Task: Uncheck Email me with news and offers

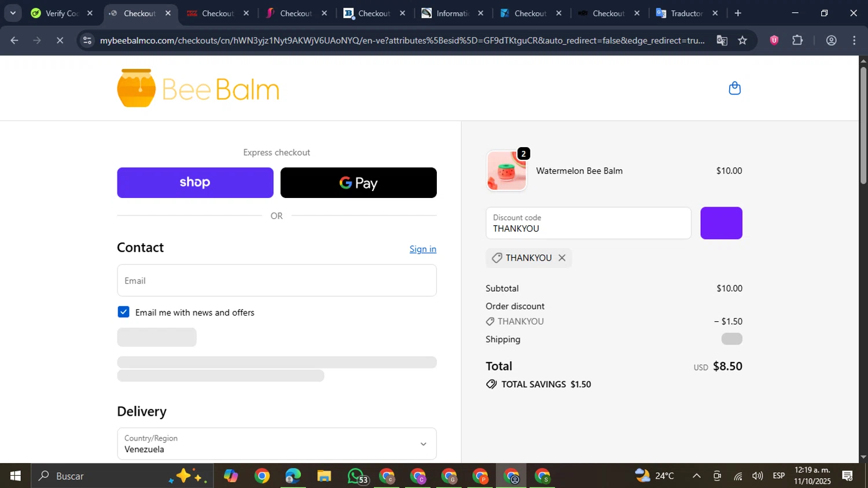Action: coord(123,312)
